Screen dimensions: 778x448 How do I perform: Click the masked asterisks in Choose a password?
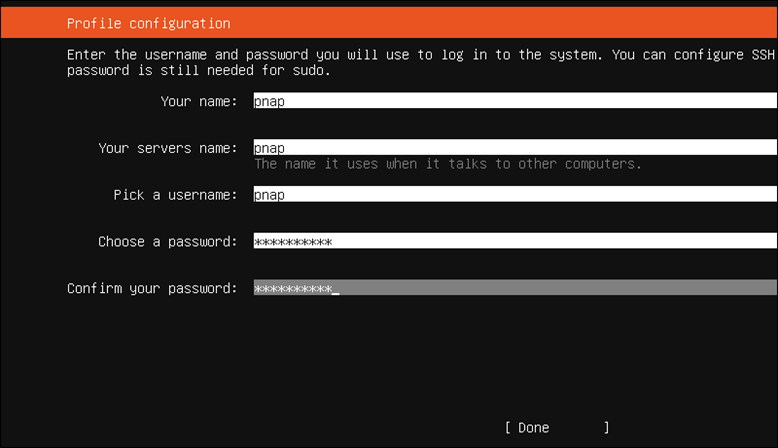pyautogui.click(x=292, y=242)
